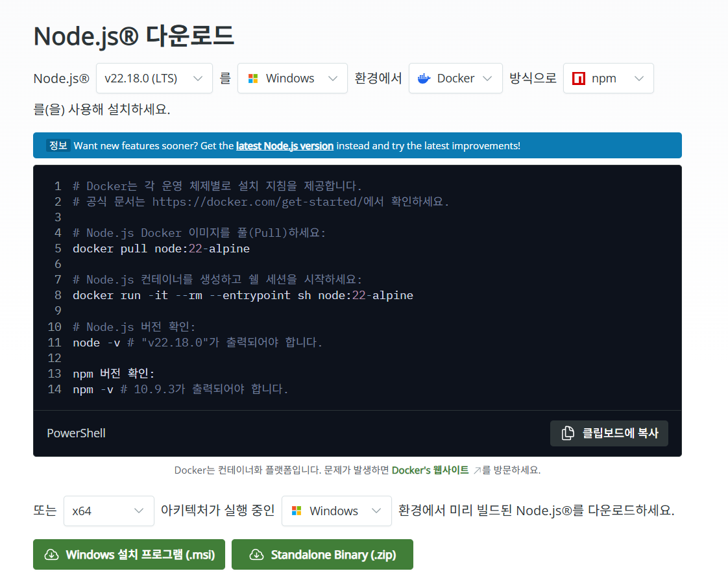Click the download cloud icon on zip button

(x=257, y=555)
